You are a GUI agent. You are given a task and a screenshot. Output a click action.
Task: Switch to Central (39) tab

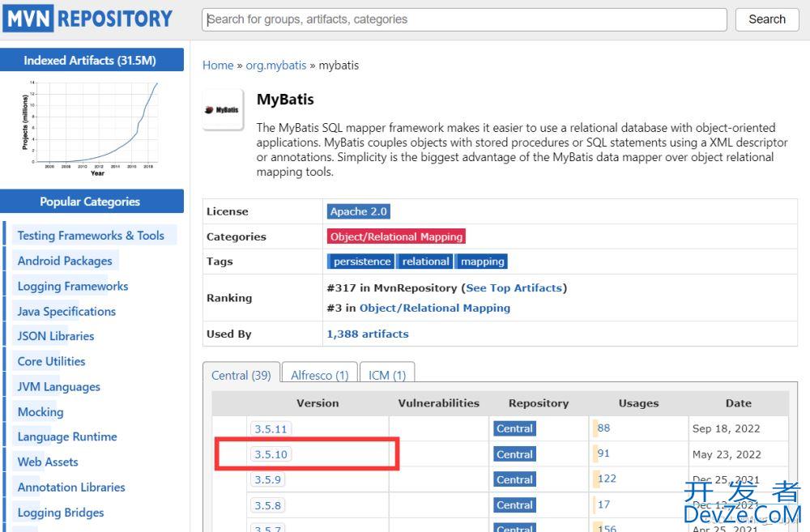pyautogui.click(x=241, y=373)
